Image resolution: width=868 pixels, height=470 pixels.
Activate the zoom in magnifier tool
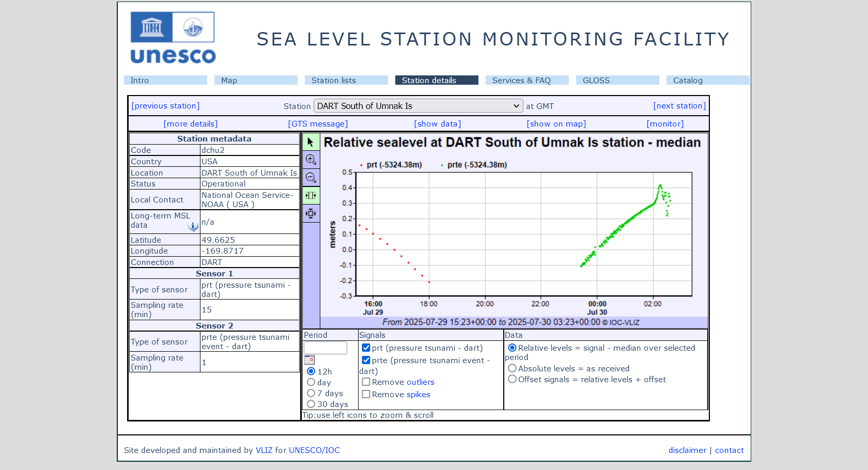click(311, 160)
